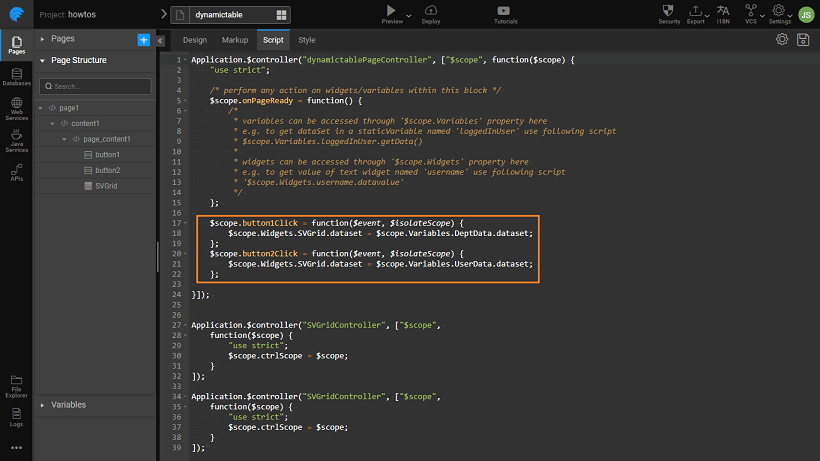Switch to the Markup tab
The height and width of the screenshot is (461, 820).
point(235,40)
